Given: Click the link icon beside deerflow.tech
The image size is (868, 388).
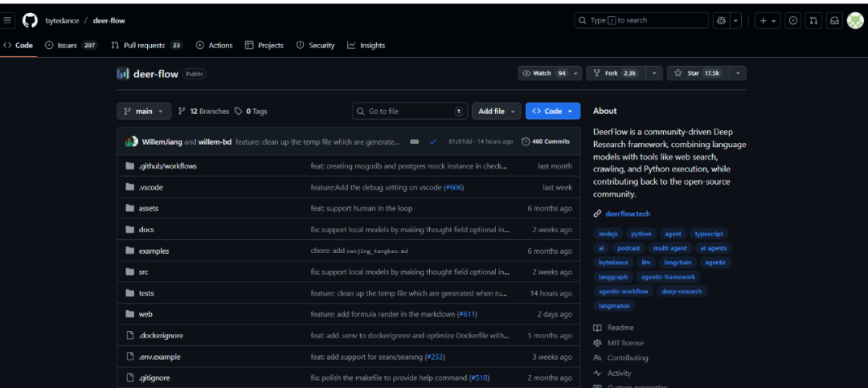Looking at the screenshot, I should click(597, 214).
